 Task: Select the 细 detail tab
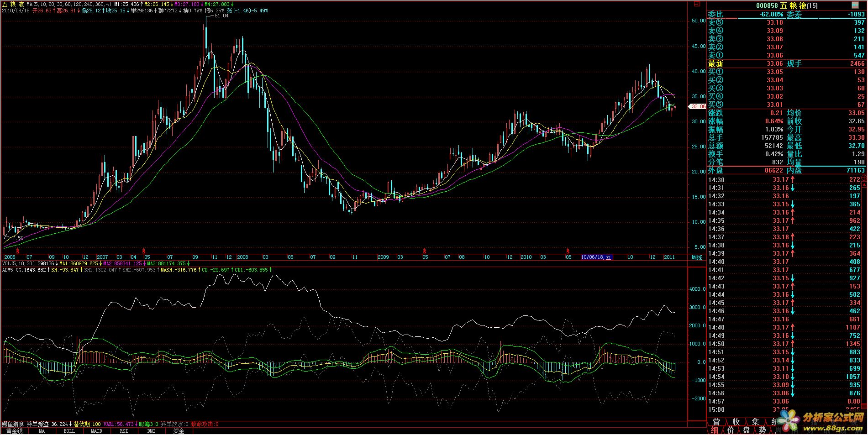[x=715, y=430]
